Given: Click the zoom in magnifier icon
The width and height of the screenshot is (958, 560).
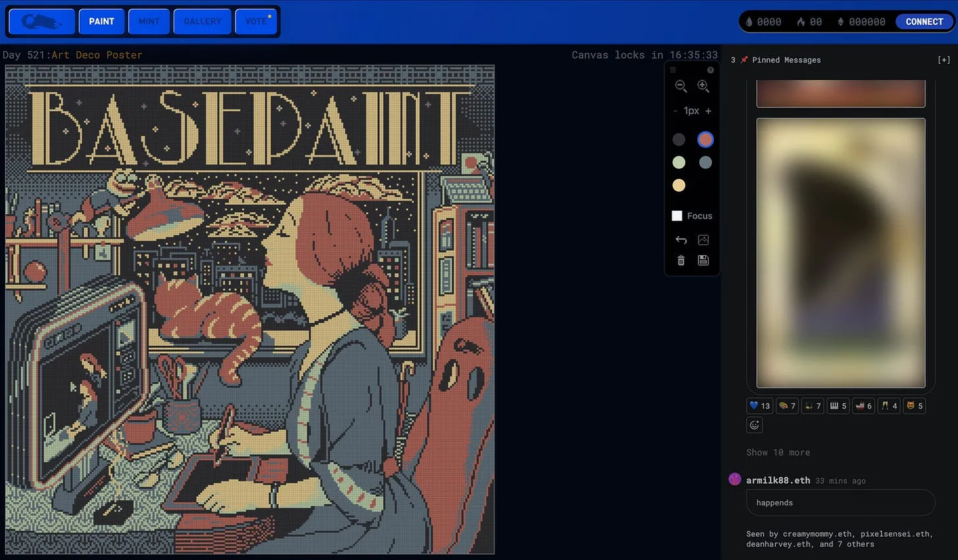Looking at the screenshot, I should (703, 86).
